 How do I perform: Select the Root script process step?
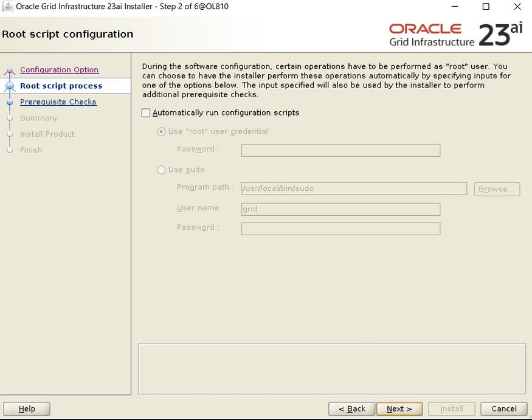click(61, 86)
